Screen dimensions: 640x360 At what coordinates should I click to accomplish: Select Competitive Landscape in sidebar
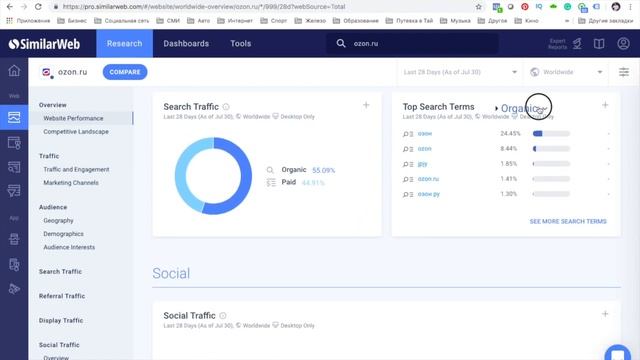[x=76, y=131]
